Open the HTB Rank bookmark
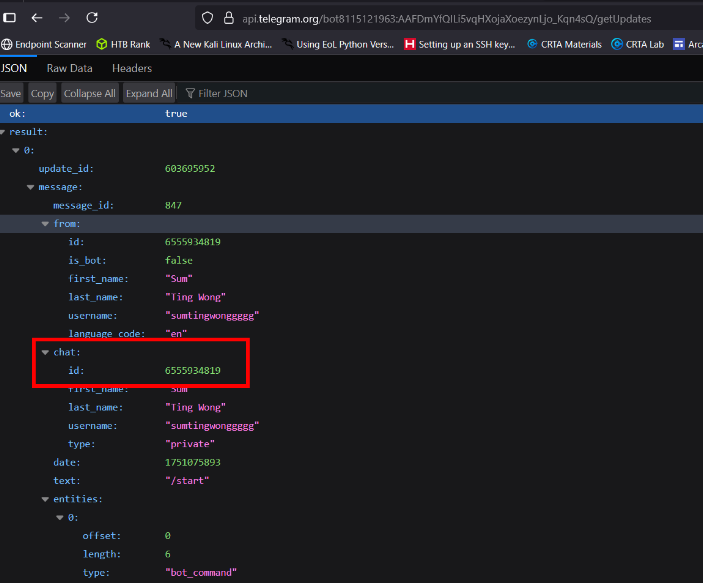Image resolution: width=703 pixels, height=583 pixels. click(x=123, y=44)
